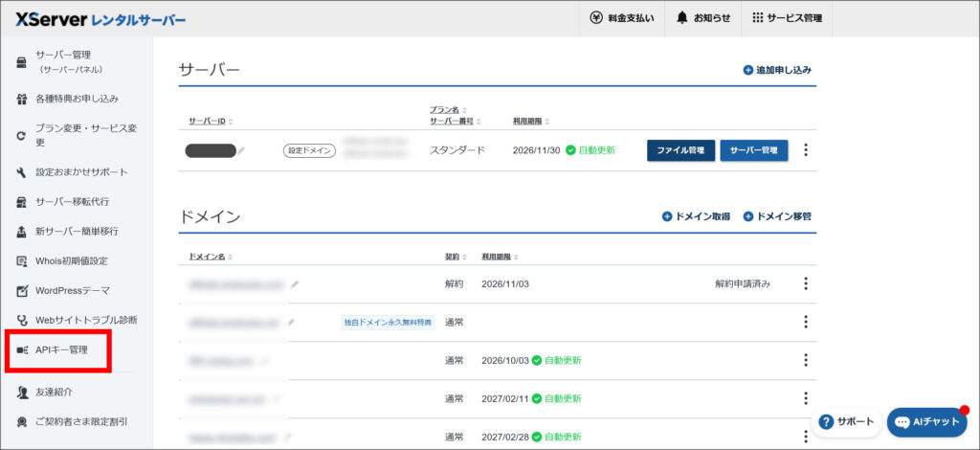Click the pencil icon next to server ID
This screenshot has width=980, height=450.
point(242,150)
